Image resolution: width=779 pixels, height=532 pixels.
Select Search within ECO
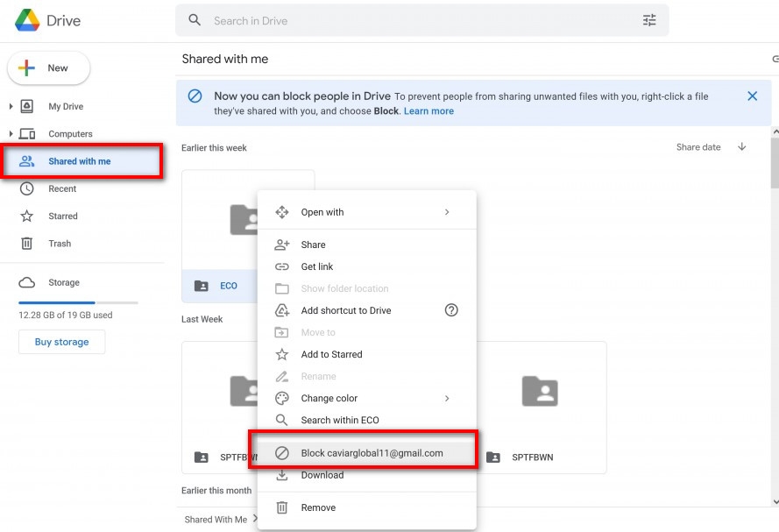pos(366,420)
